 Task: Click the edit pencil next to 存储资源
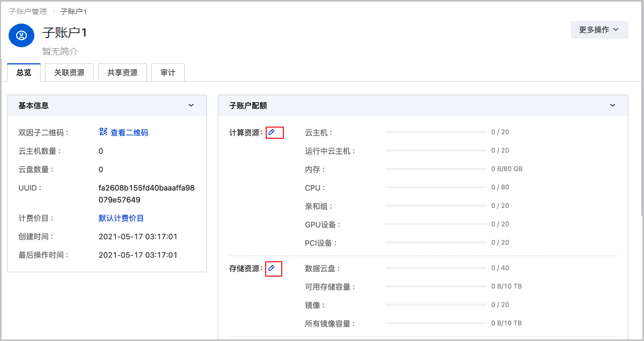pyautogui.click(x=272, y=268)
